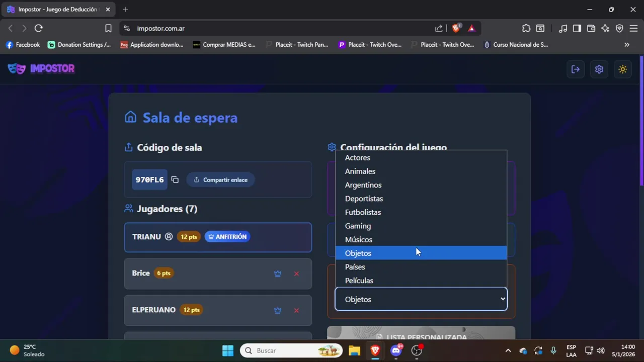Share this page from the address bar
Screen dimensions: 644x362
(439, 28)
